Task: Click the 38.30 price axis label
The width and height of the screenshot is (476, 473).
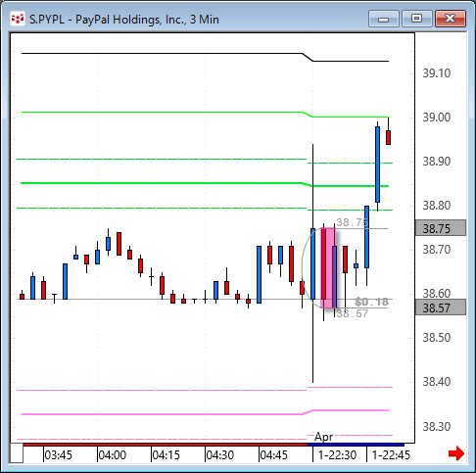Action: (x=437, y=426)
